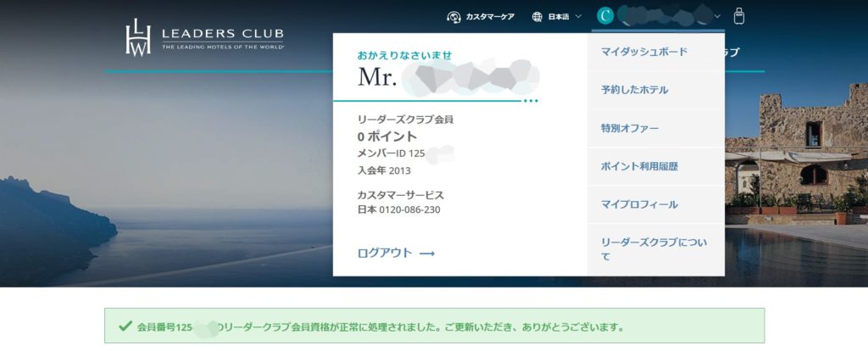
Task: Click the 0 ポイント balance text
Action: coord(387,136)
